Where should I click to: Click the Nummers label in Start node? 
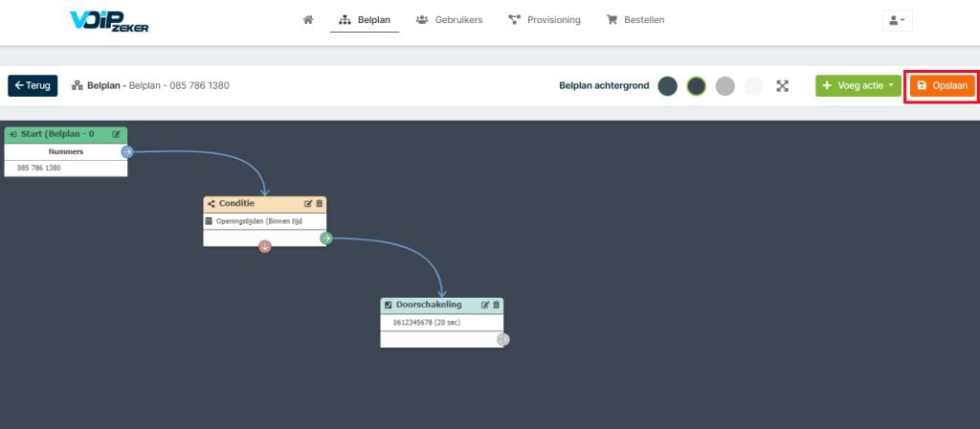66,151
